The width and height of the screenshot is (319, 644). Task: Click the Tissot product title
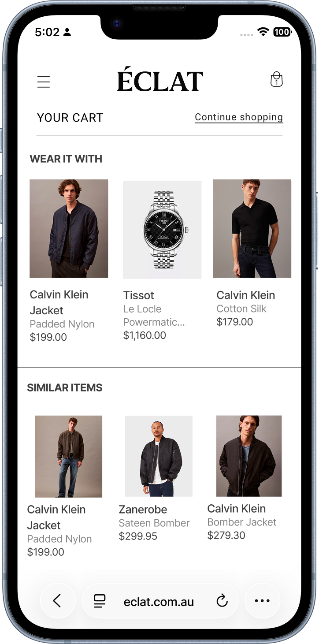pyautogui.click(x=139, y=295)
